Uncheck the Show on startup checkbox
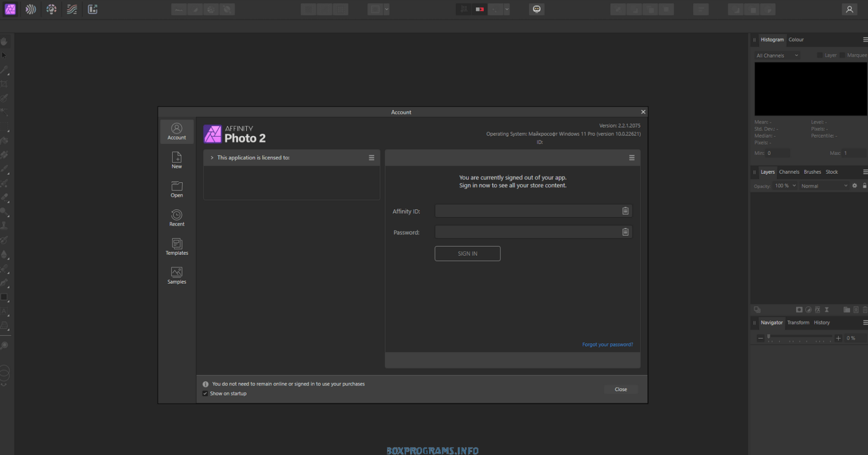 click(x=205, y=394)
